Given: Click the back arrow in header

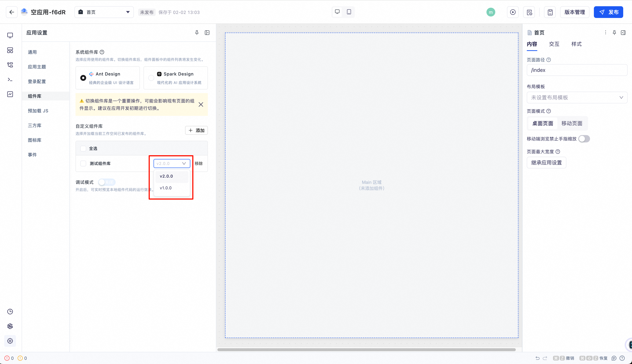Looking at the screenshot, I should (12, 12).
